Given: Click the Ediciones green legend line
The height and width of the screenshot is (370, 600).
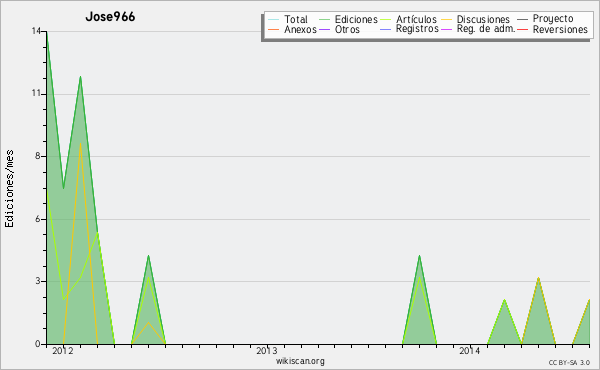Looking at the screenshot, I should click(324, 19).
